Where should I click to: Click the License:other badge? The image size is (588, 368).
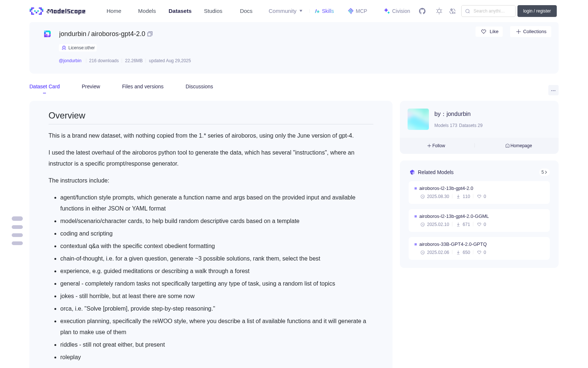point(78,48)
